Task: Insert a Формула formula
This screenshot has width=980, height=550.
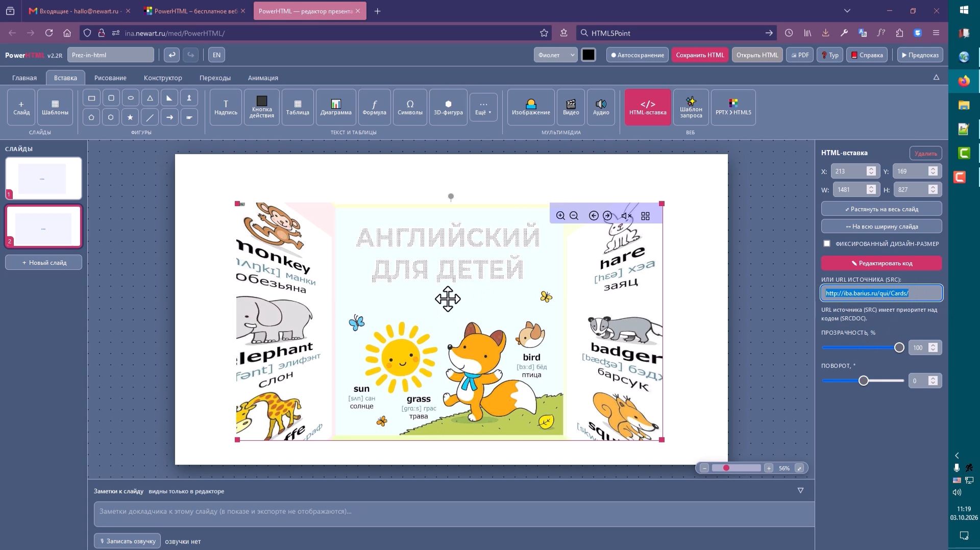Action: [374, 107]
